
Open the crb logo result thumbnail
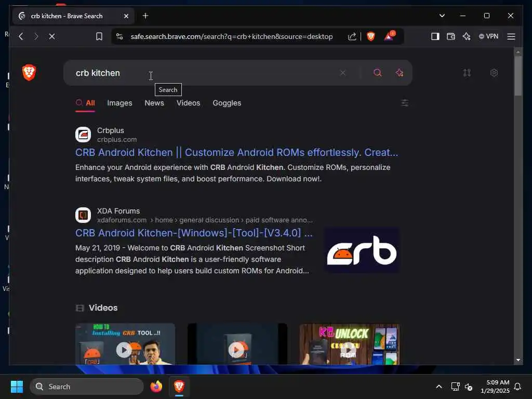(362, 250)
